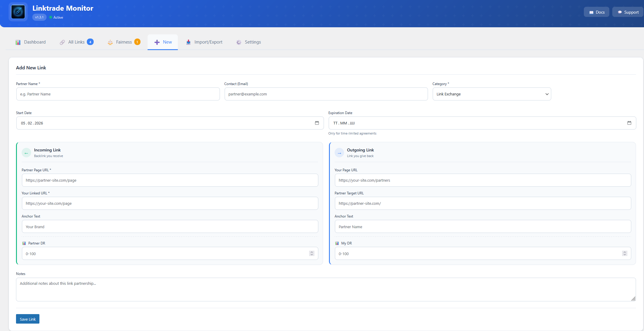Click the Linktrade Monitor logo icon
The width and height of the screenshot is (644, 331).
[18, 12]
